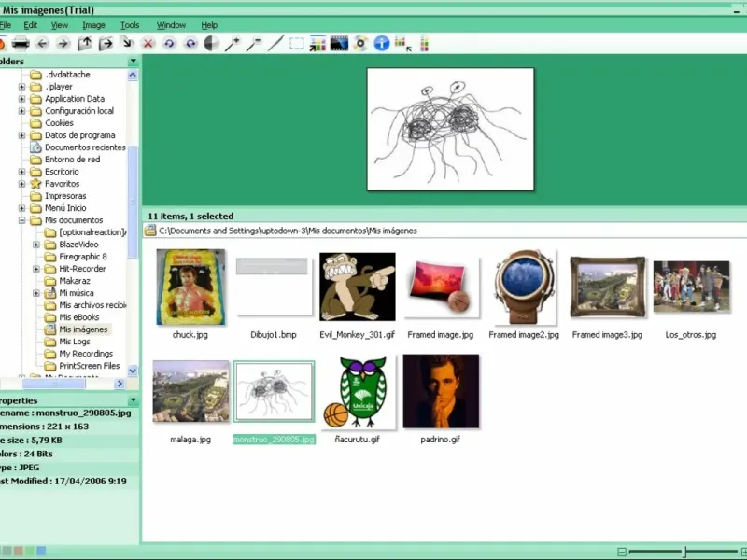
Task: Open the File menu
Action: tap(6, 25)
